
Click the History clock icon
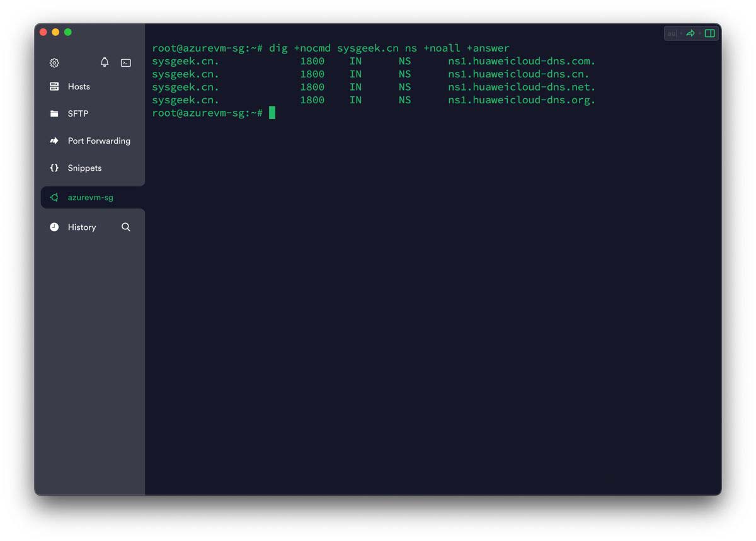click(x=54, y=227)
